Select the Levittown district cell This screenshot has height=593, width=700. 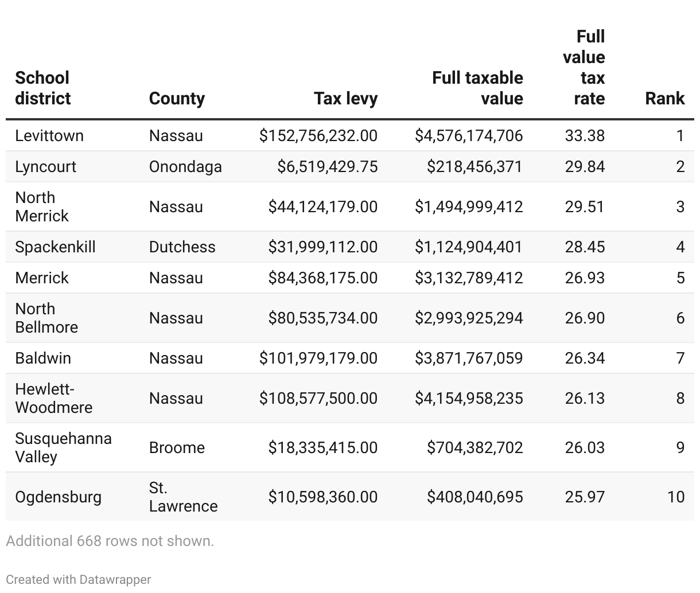[49, 135]
